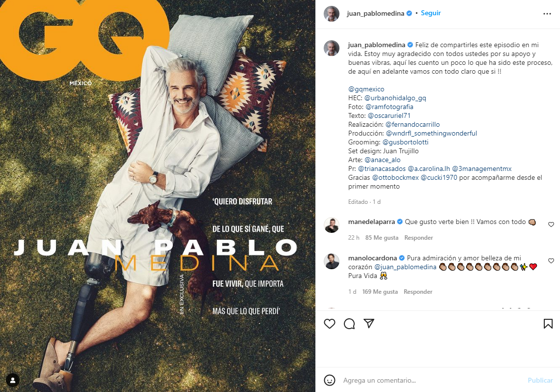Open comments via speech bubble icon

pos(349,324)
